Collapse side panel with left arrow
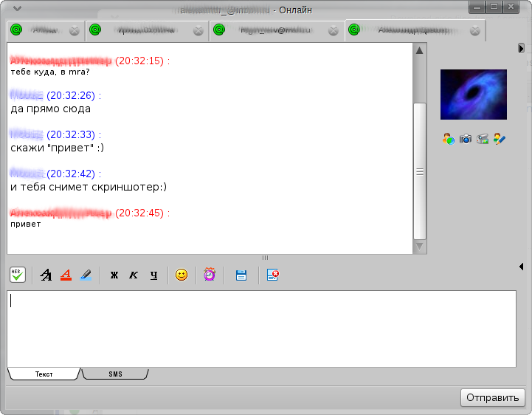532x415 pixels. tap(521, 267)
